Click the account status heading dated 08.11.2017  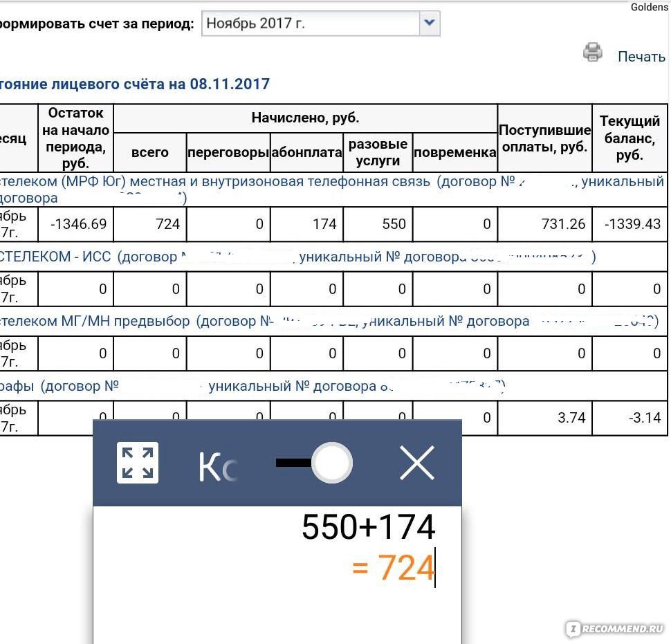click(135, 84)
